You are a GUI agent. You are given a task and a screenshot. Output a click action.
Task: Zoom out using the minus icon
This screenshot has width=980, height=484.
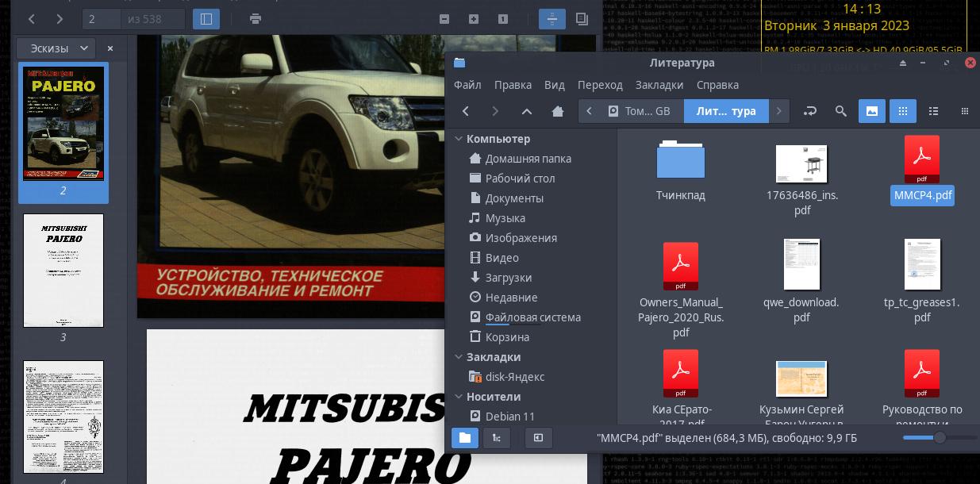pos(444,19)
